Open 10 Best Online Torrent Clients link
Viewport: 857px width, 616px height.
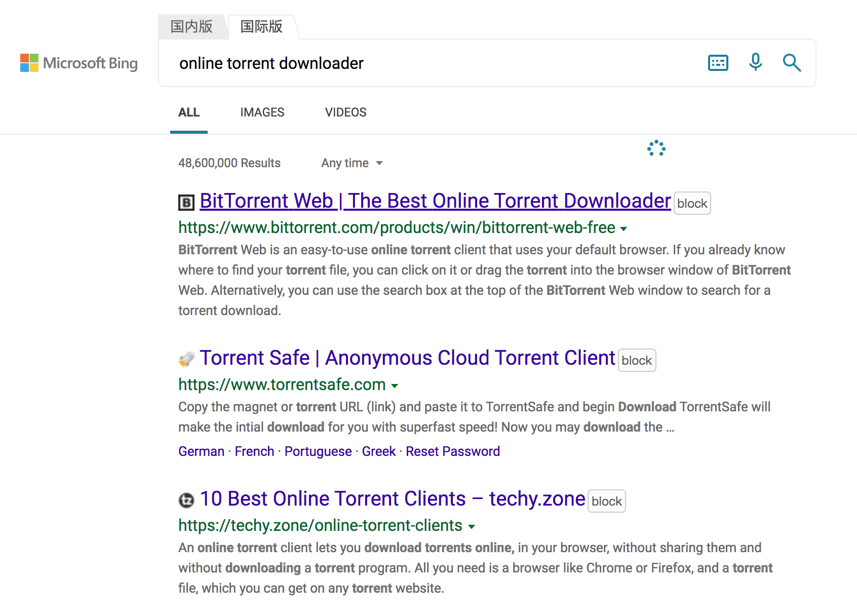pyautogui.click(x=393, y=499)
